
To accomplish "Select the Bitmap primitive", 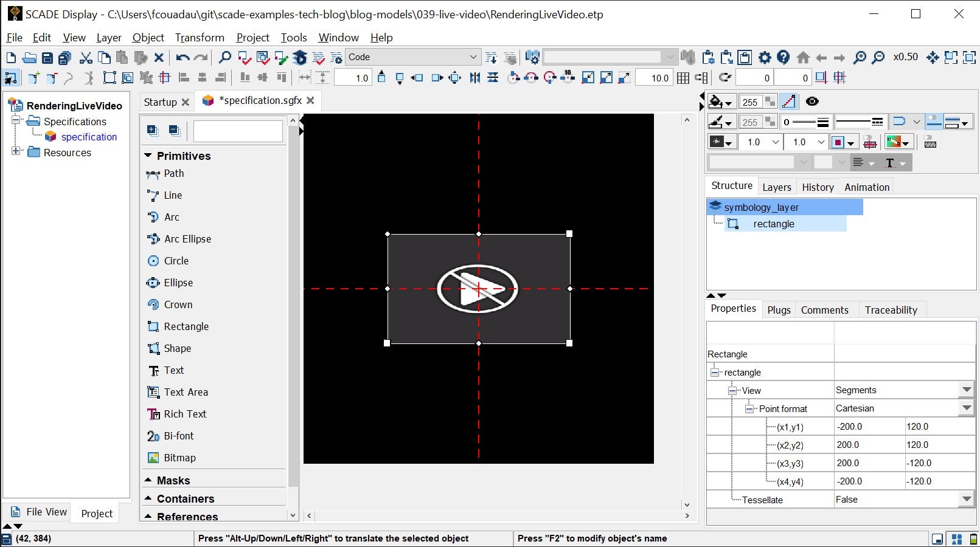I will click(179, 458).
